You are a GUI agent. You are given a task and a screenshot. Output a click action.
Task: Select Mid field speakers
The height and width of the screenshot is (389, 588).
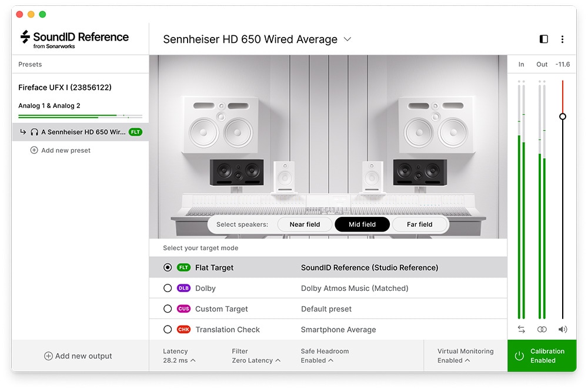click(x=362, y=224)
